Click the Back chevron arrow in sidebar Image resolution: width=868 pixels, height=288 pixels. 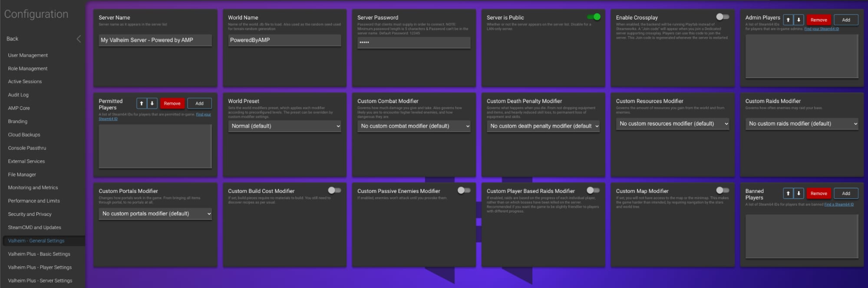79,39
